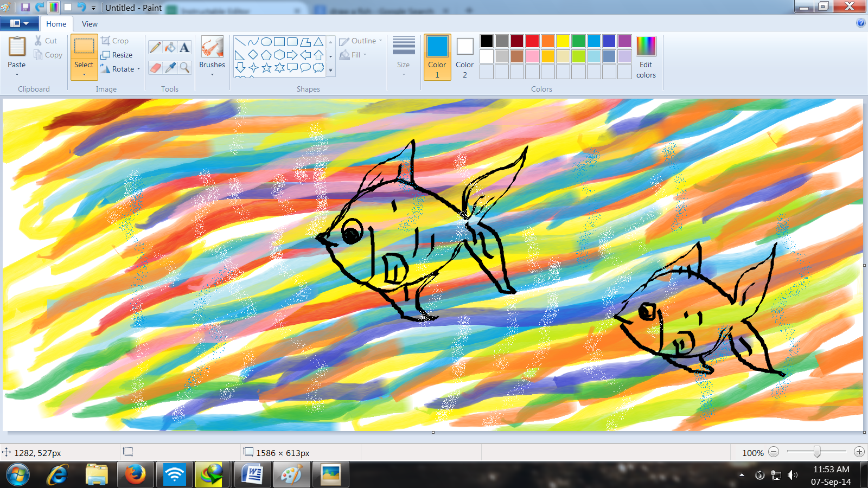
Task: Open Paint Help question mark icon
Action: click(x=861, y=23)
